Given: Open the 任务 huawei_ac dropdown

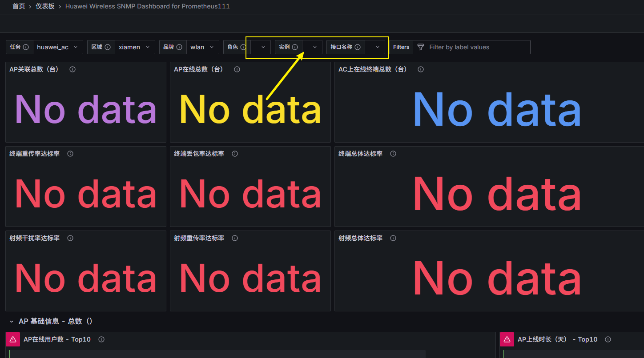Looking at the screenshot, I should tap(58, 47).
